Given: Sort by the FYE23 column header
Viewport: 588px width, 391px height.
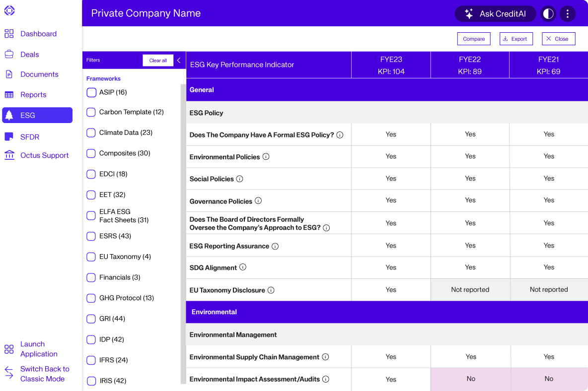Looking at the screenshot, I should coord(391,65).
